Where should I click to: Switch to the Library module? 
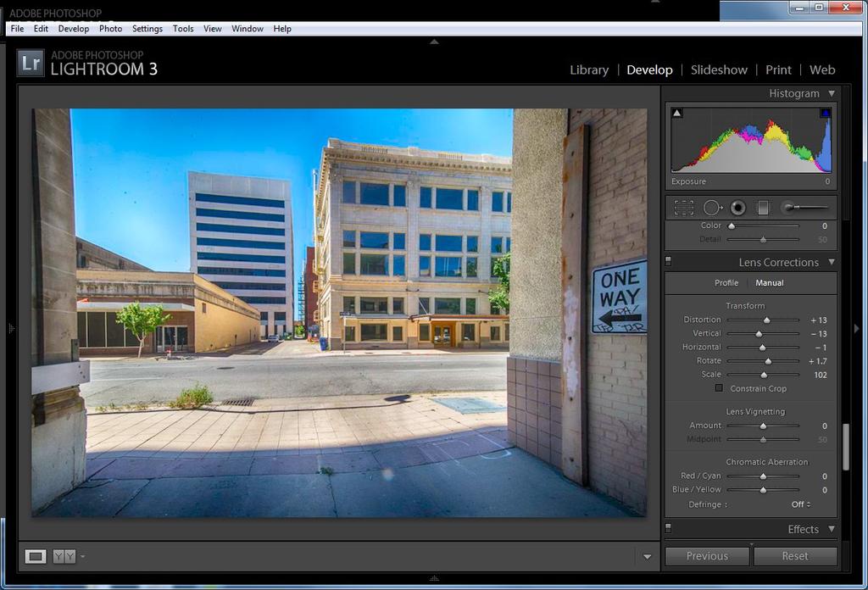pyautogui.click(x=588, y=70)
